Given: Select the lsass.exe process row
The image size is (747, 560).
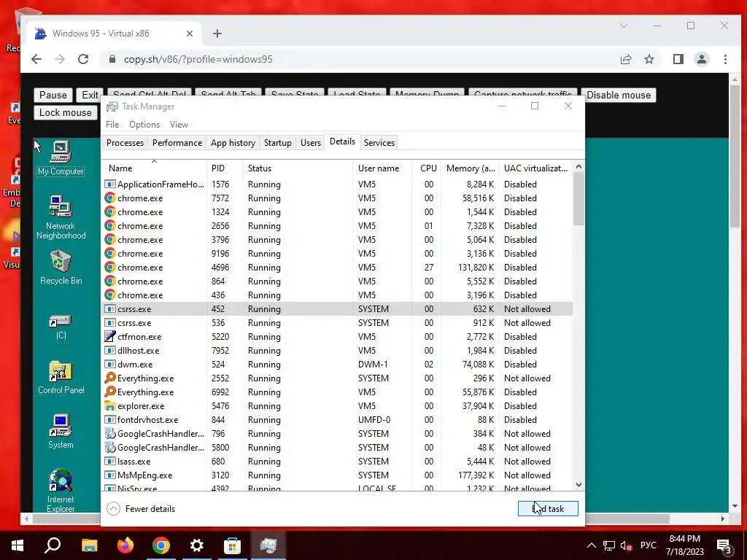Looking at the screenshot, I should click(x=337, y=462).
